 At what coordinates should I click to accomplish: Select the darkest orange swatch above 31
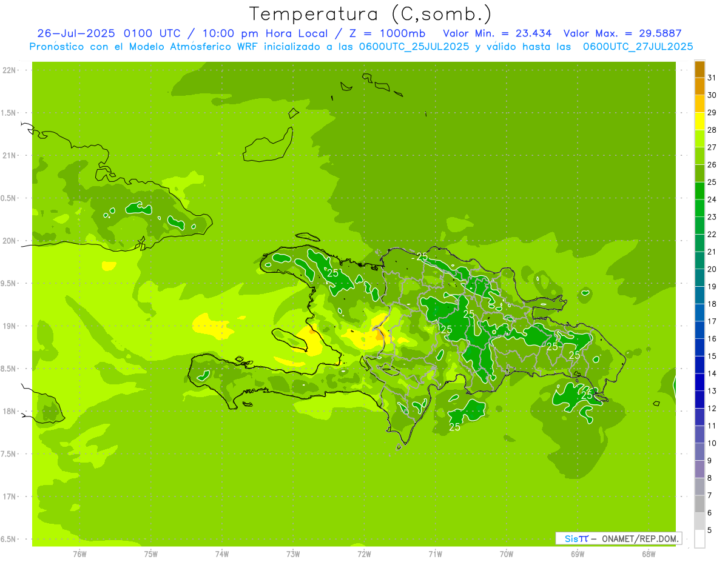[699, 69]
